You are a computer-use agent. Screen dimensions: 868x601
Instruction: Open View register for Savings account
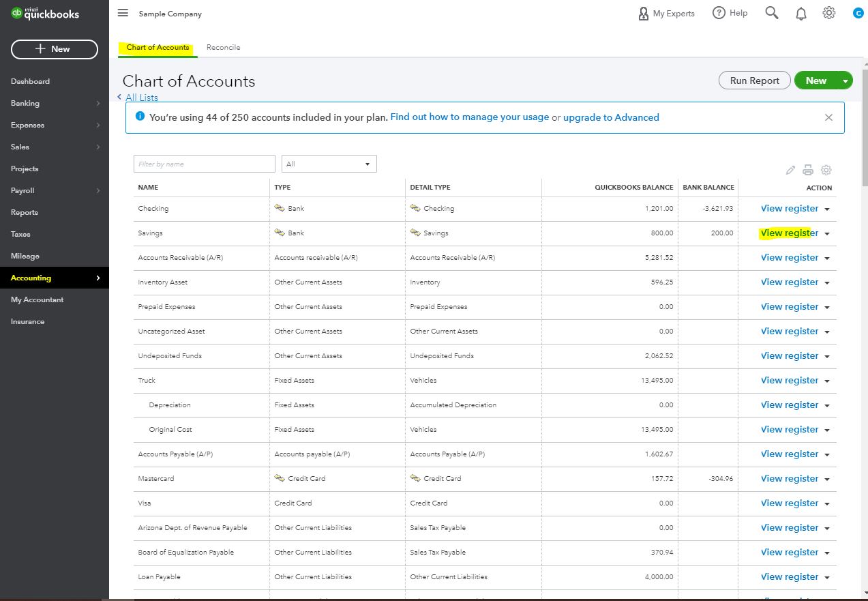coord(789,233)
